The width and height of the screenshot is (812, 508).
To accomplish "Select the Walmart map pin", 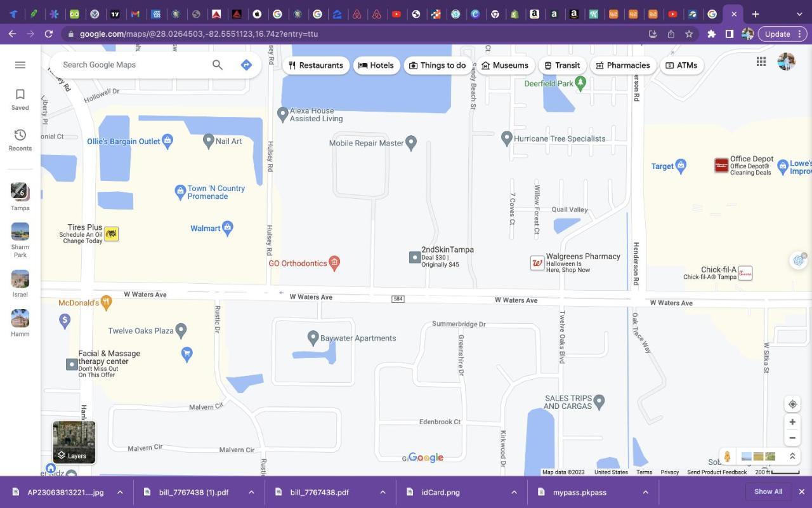I will pos(228,228).
